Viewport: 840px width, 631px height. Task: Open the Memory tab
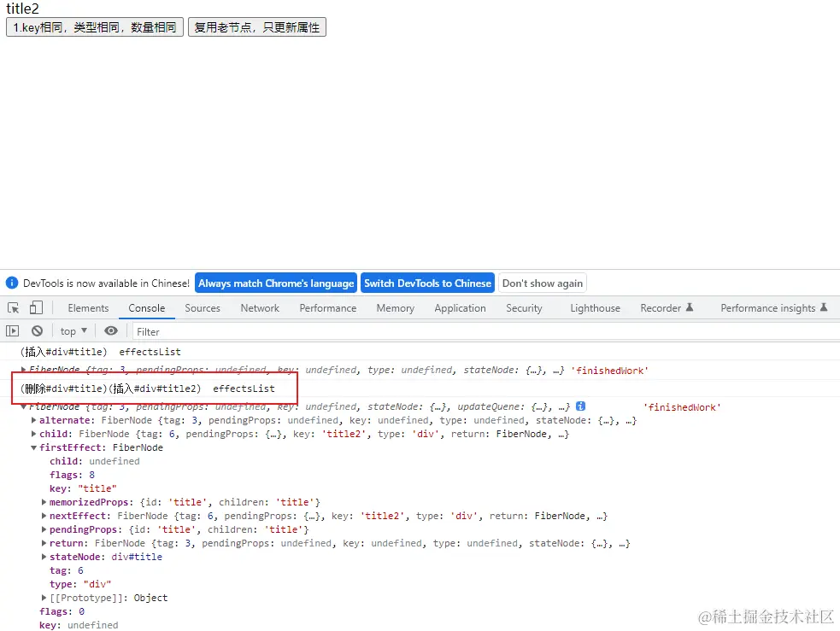coord(396,308)
